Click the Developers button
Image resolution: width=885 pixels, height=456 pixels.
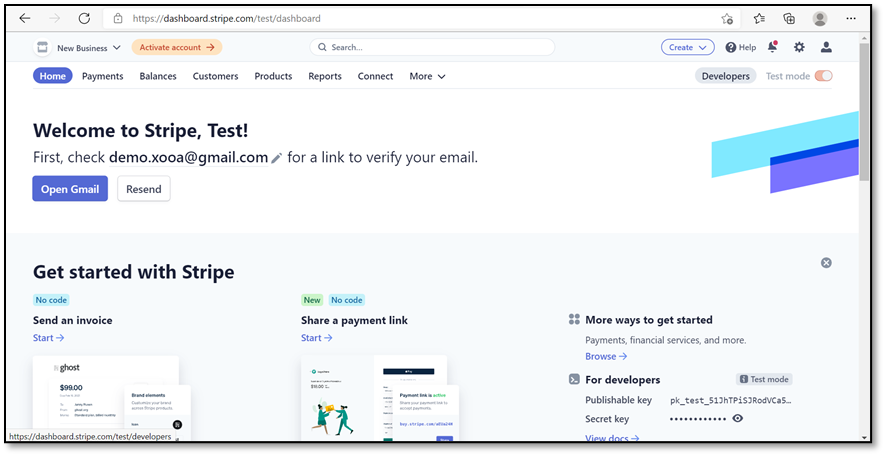[x=726, y=76]
